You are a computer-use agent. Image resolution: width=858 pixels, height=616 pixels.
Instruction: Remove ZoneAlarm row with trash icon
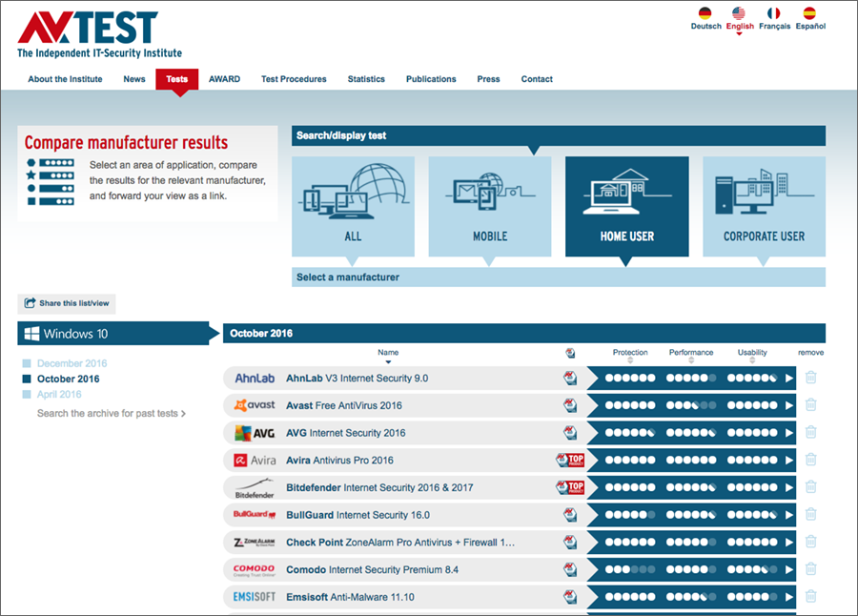[811, 542]
